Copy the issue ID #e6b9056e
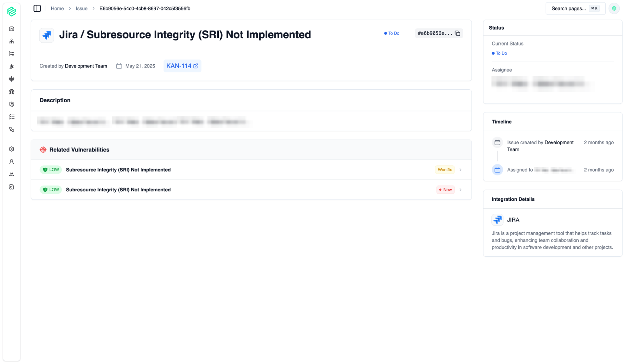Screen dimensions: 631x364 tap(457, 33)
